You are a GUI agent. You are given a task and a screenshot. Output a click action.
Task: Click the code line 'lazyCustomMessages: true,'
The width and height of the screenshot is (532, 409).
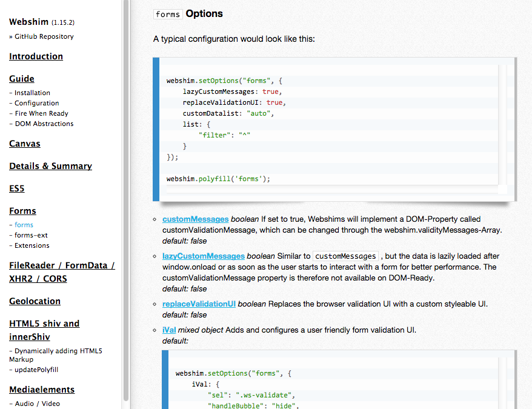point(233,91)
